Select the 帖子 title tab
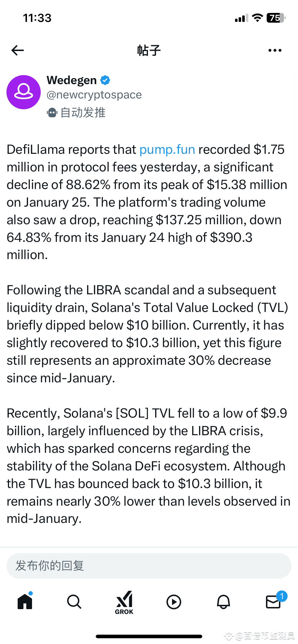Viewport: 298px width, 644px height. click(x=149, y=50)
